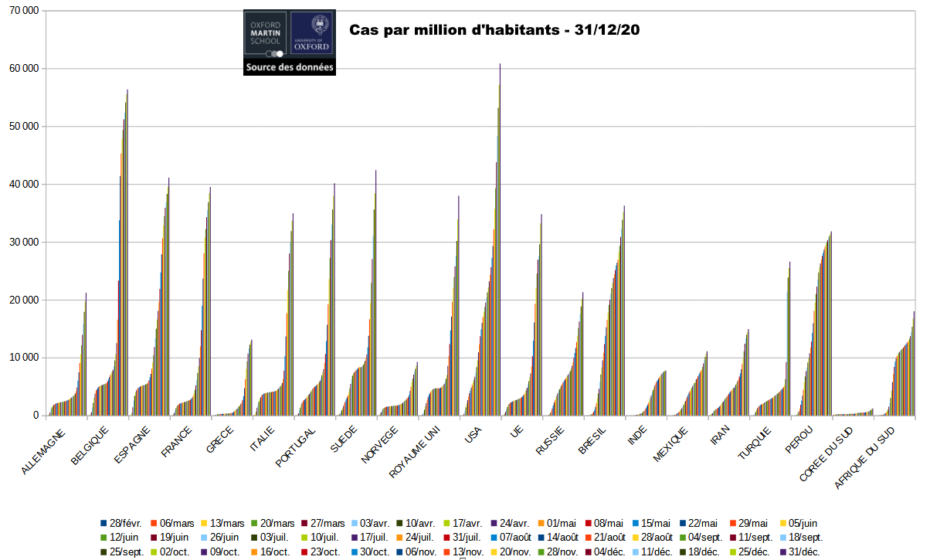Image resolution: width=930 pixels, height=560 pixels.
Task: Click the 70 000 y-axis value
Action: [x=23, y=11]
